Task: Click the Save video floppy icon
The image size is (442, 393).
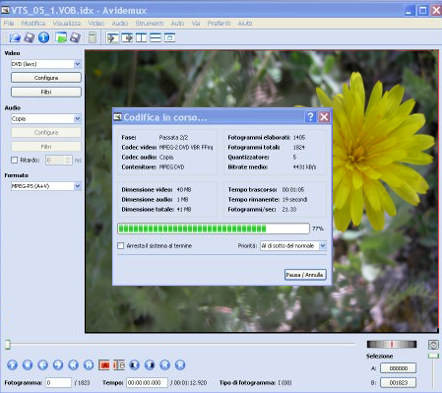Action: point(29,37)
